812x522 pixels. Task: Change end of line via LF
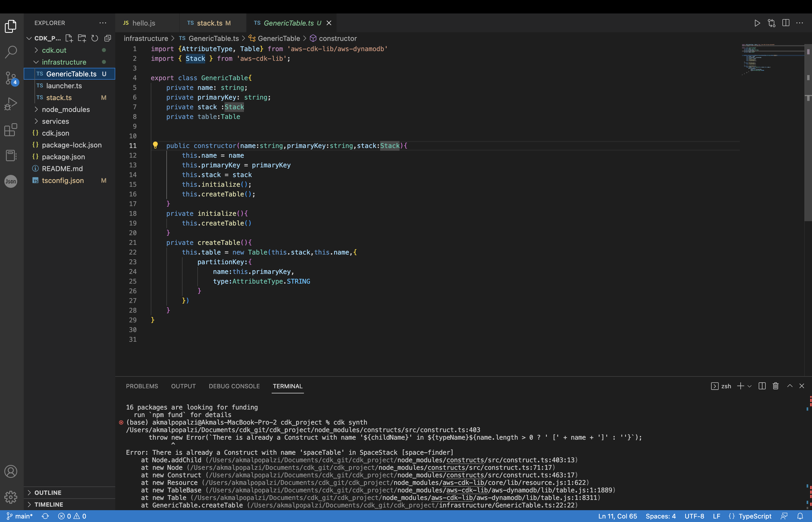(716, 516)
